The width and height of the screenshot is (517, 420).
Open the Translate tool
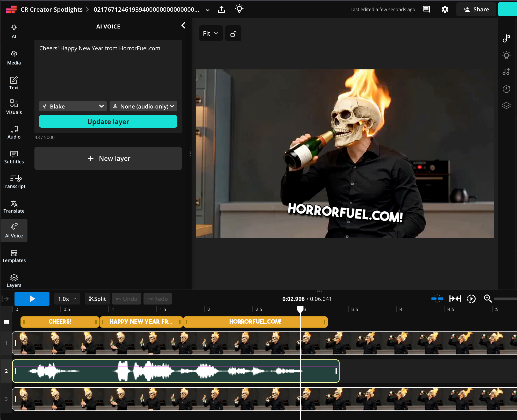[14, 207]
